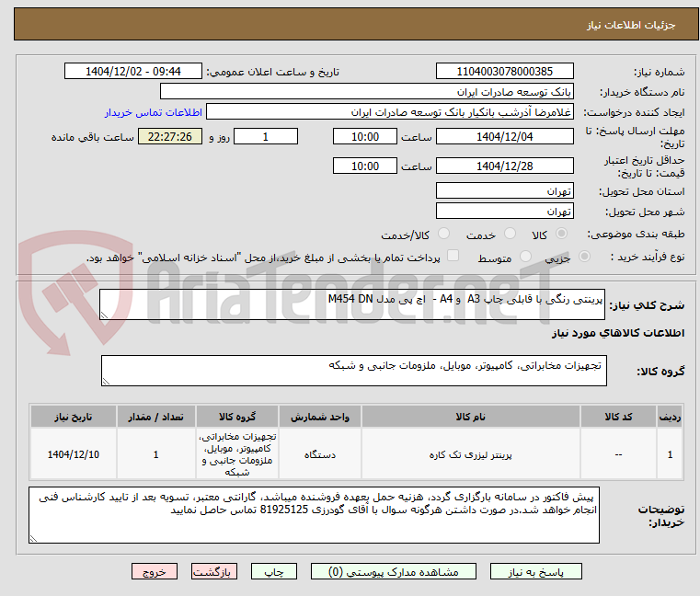Select the خدمت radio button
Viewport: 700px width, 596px height.
[x=510, y=234]
